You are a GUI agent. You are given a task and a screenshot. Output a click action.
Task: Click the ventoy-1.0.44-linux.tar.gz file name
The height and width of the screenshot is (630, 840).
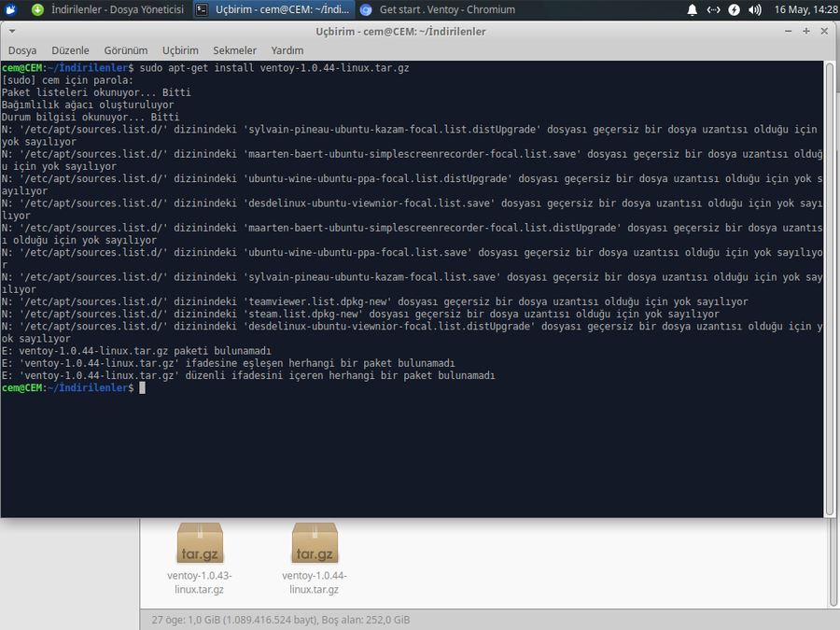coord(314,582)
